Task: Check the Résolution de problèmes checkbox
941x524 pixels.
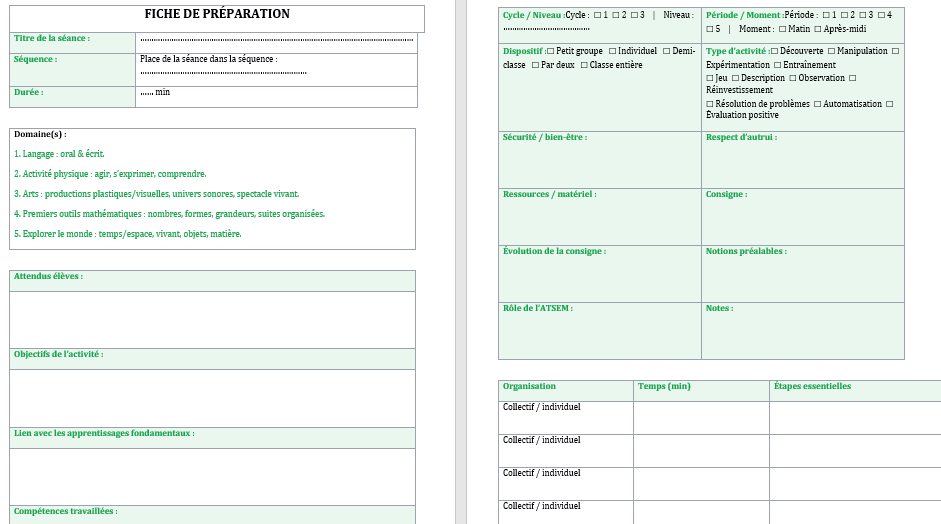Action: click(709, 104)
